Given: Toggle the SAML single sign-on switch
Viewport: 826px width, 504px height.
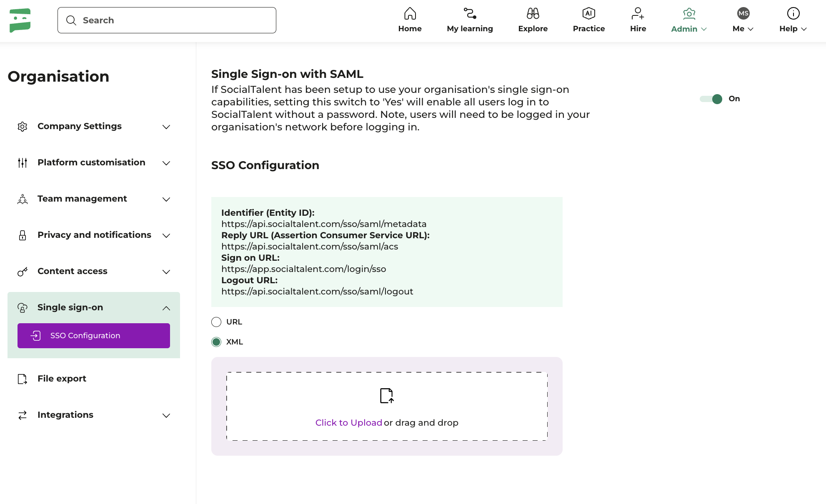Looking at the screenshot, I should [711, 99].
